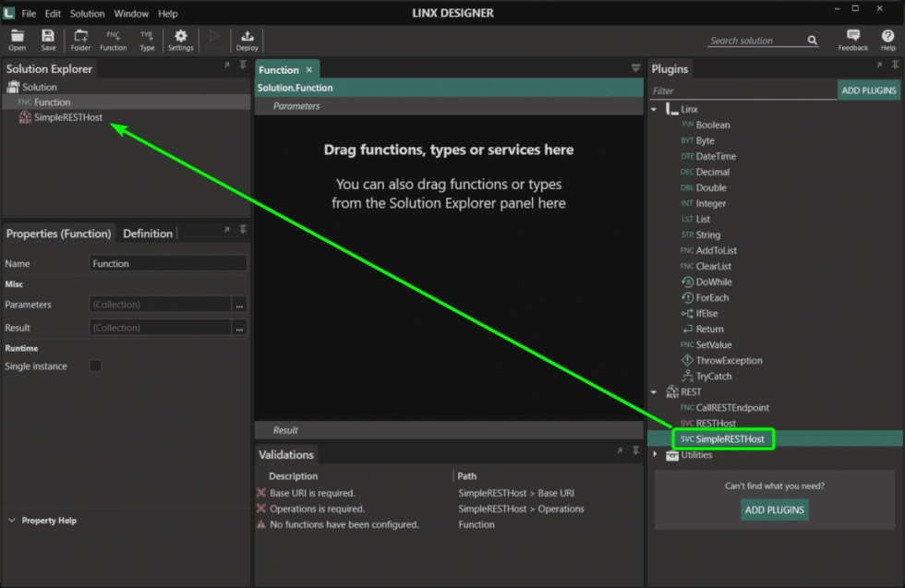
Task: Click the TYP Type toolbar icon
Action: [146, 38]
